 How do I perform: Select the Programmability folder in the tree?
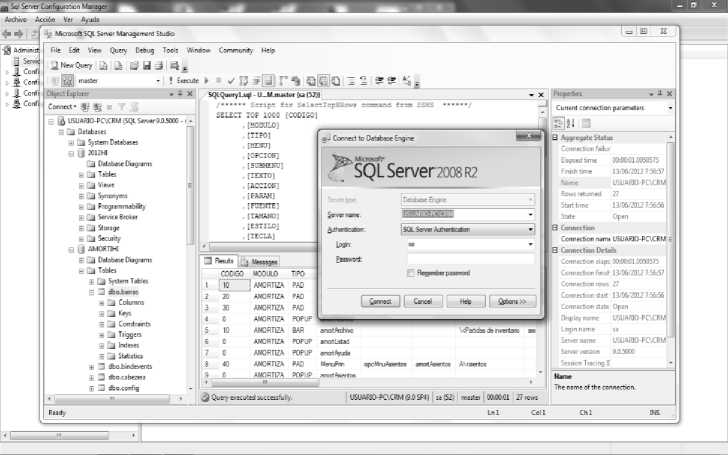(x=121, y=206)
